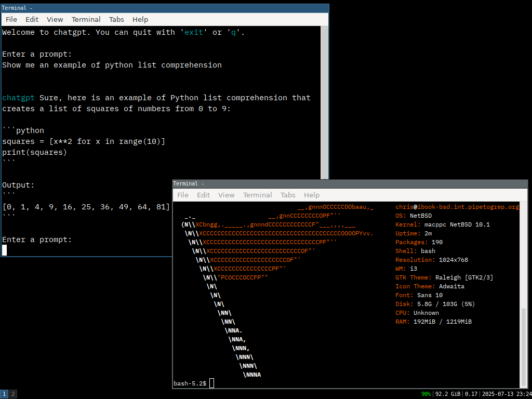Click the '[0, 1, 4, 9, 16...' output line

[x=86, y=207]
